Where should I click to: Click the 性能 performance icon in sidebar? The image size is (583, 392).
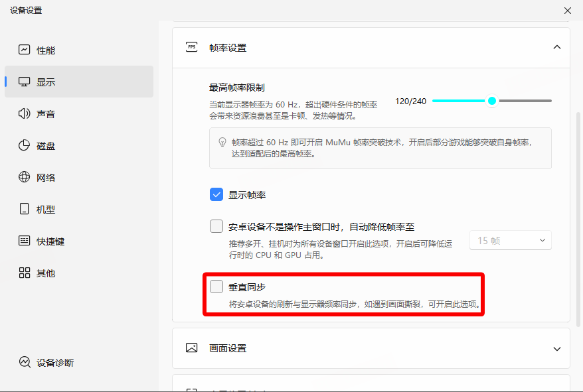point(24,50)
